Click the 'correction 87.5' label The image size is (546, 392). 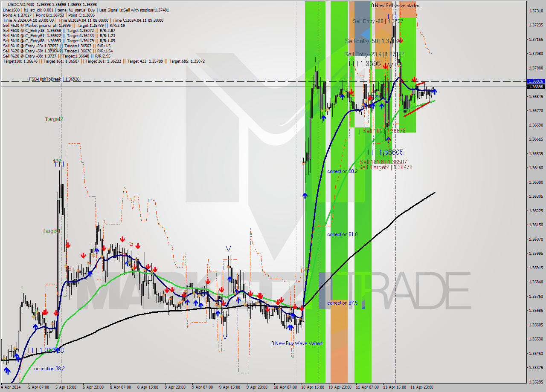click(x=342, y=303)
